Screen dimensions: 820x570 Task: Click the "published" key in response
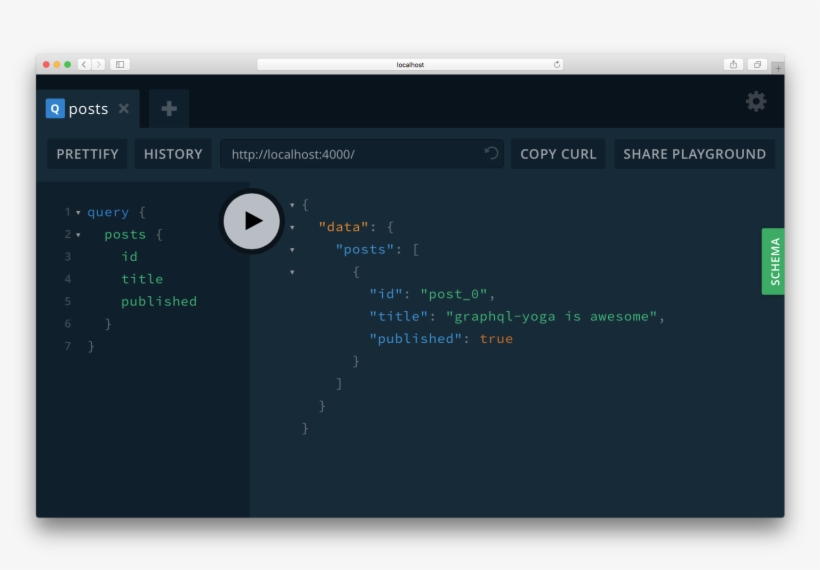(416, 338)
